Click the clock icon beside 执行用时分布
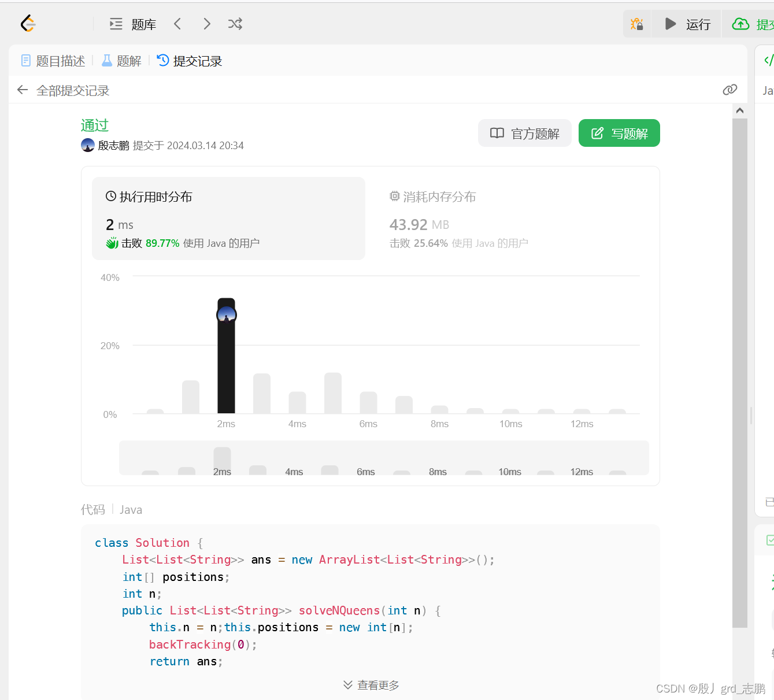The width and height of the screenshot is (774, 700). pyautogui.click(x=111, y=197)
